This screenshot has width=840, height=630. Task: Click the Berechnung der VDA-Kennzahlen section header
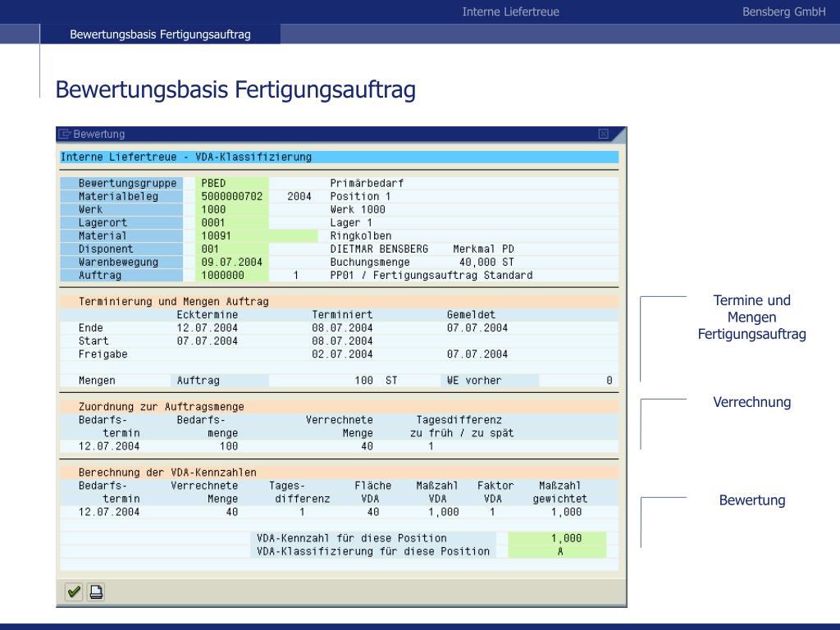(x=167, y=472)
